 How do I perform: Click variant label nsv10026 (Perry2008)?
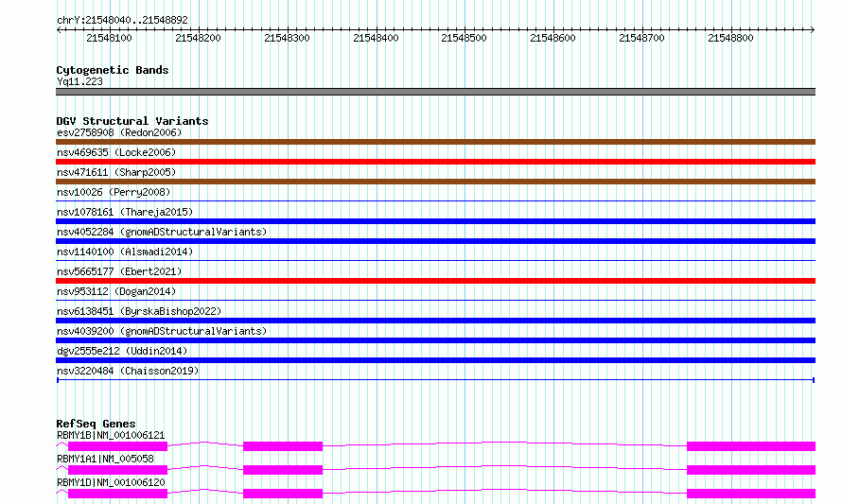[114, 192]
